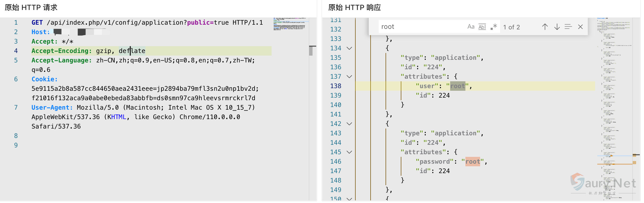Click the request editor minimap preview
Screen dimensions: 644x203
click(290, 24)
